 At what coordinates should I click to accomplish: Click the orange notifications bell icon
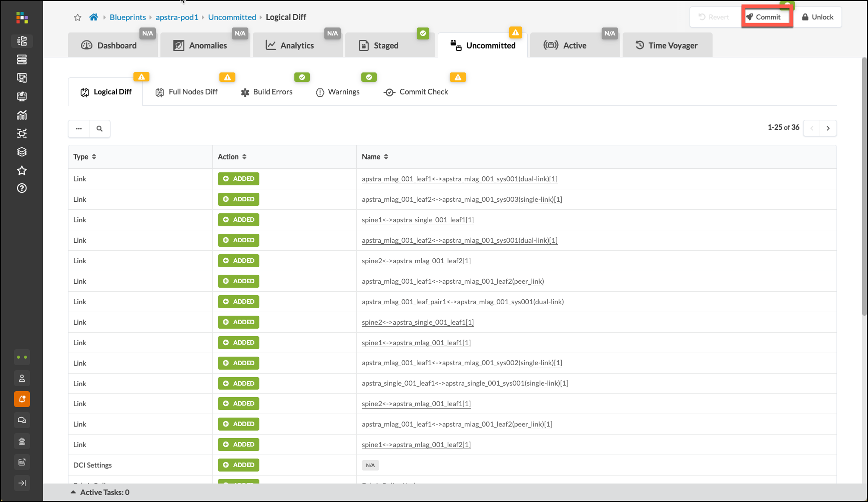[22, 399]
